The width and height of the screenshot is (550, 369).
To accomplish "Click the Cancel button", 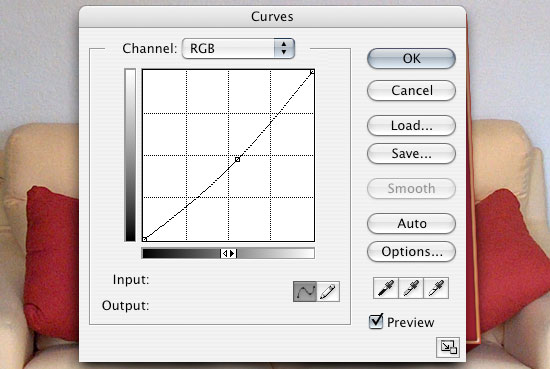I will coord(411,90).
